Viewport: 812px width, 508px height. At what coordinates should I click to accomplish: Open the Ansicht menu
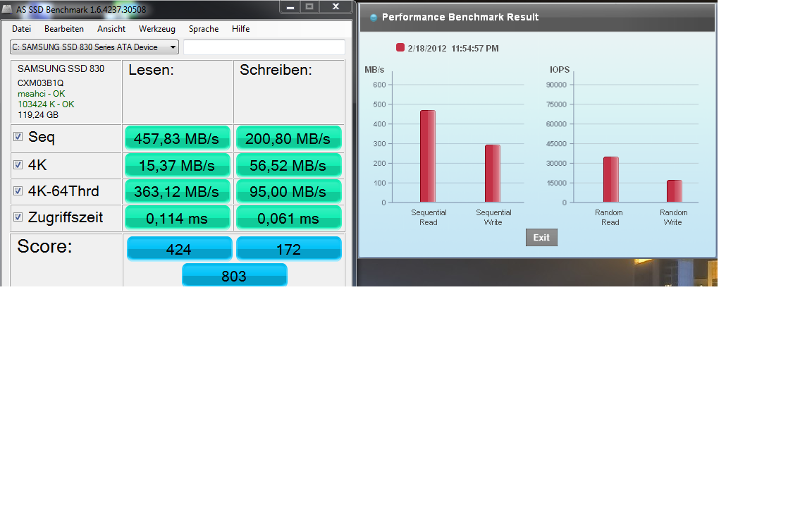[x=111, y=29]
